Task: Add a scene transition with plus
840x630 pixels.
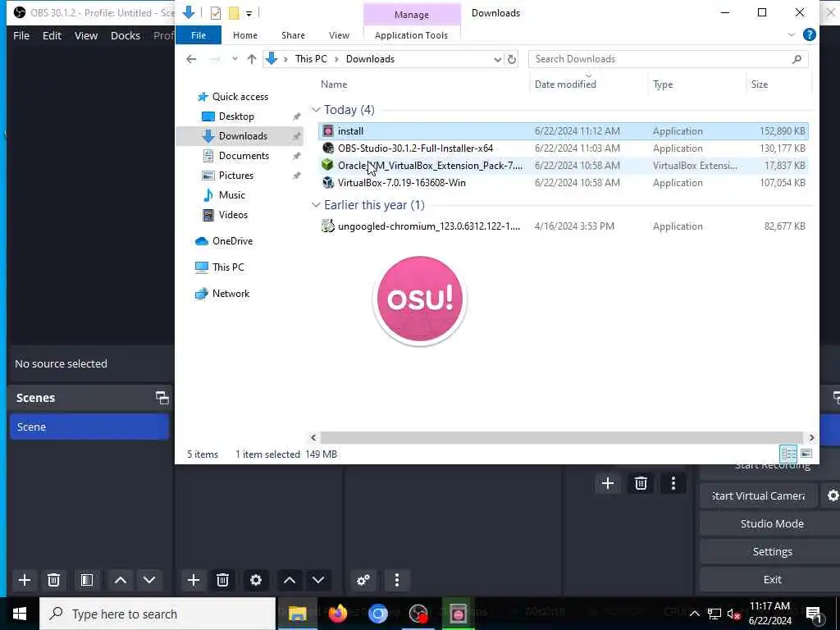Action: (x=608, y=483)
